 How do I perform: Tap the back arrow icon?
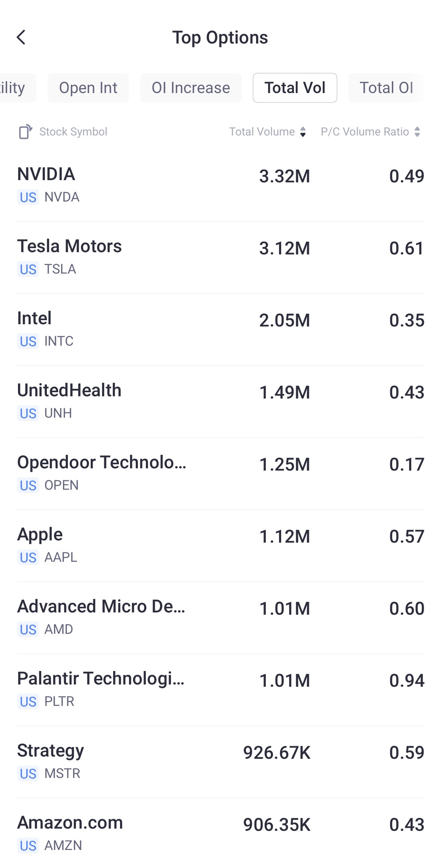click(x=21, y=38)
